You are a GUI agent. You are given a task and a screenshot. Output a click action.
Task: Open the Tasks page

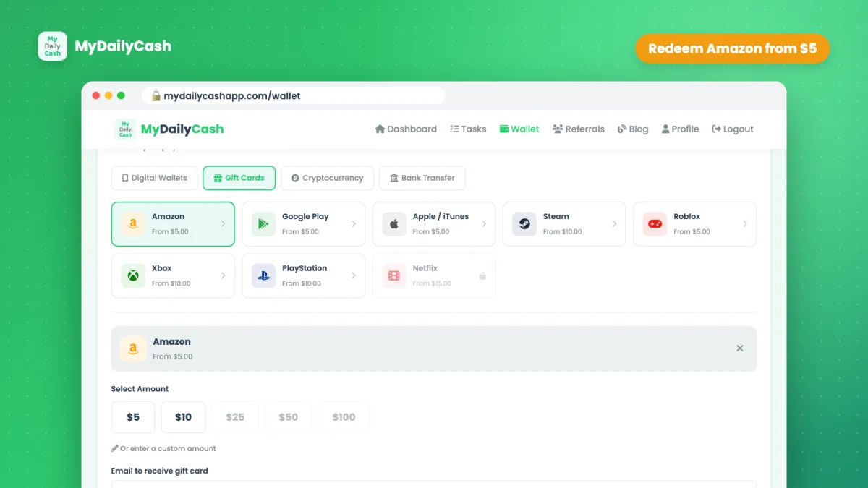tap(468, 129)
